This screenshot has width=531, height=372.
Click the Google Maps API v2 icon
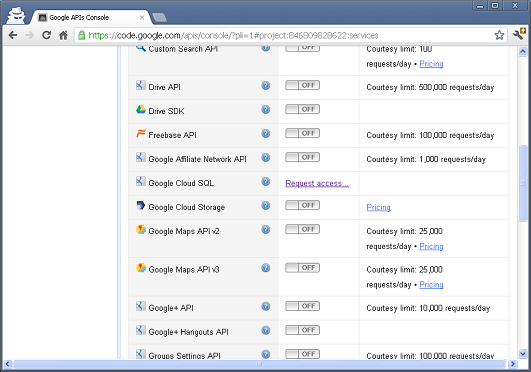141,229
